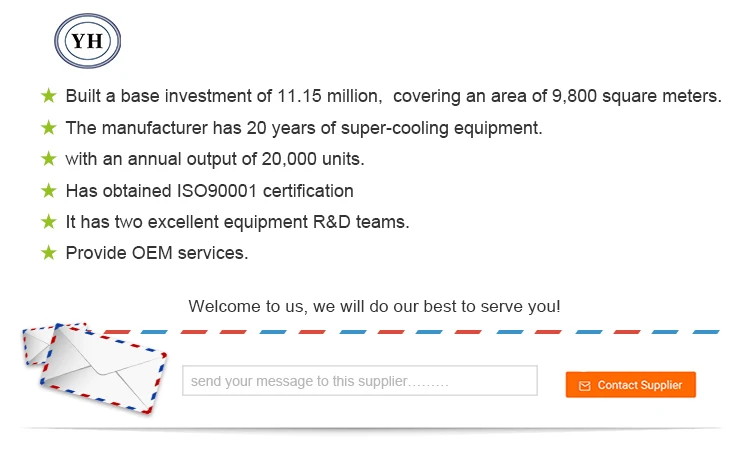The width and height of the screenshot is (750, 474).
Task: Click the star beside the R&D teams line
Action: coord(48,221)
